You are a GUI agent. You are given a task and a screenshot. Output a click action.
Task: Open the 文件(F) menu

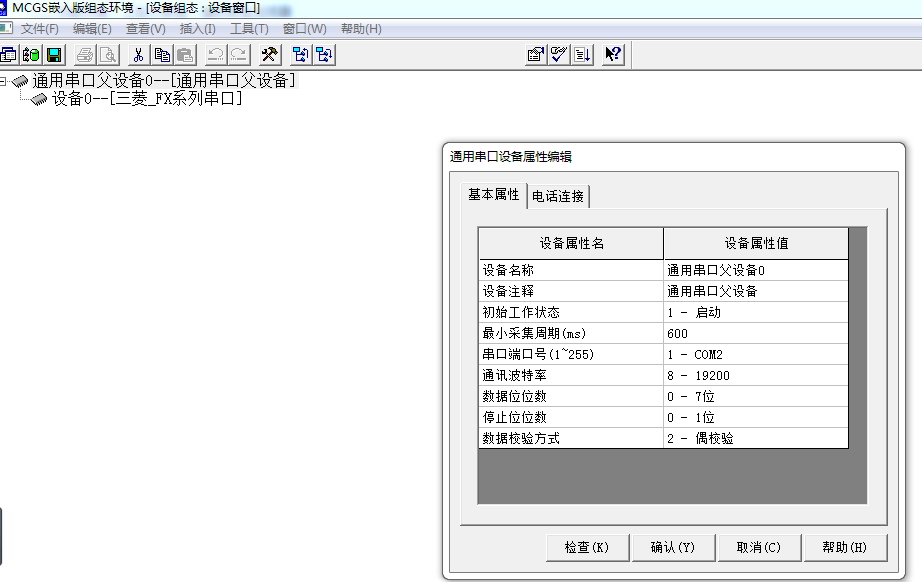(40, 29)
